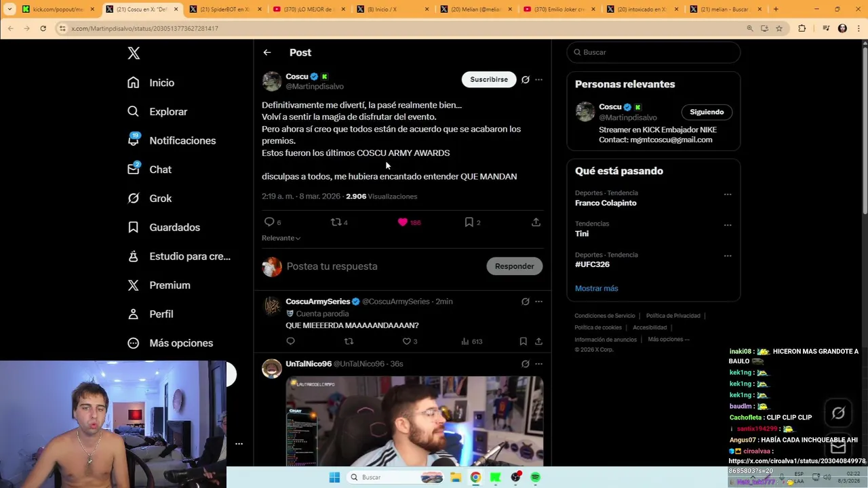868x488 pixels.
Task: Bookmark page with address bar star
Action: tap(779, 28)
